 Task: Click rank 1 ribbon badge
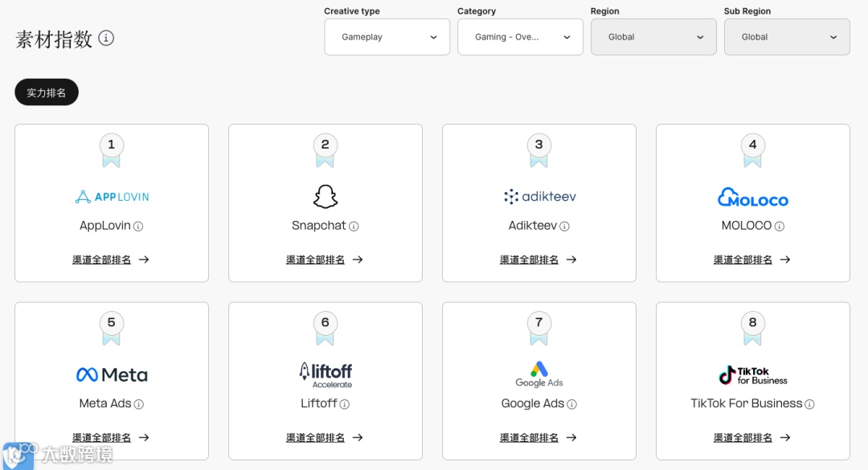[x=111, y=150]
